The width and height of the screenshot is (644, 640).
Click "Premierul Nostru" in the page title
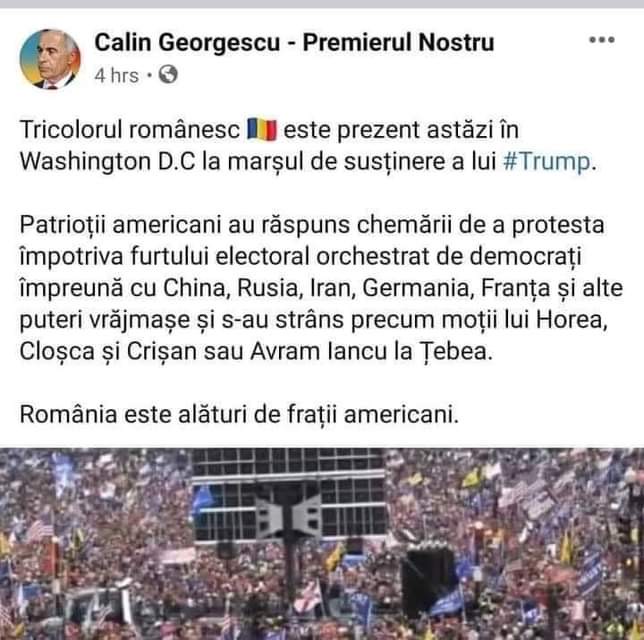(398, 42)
